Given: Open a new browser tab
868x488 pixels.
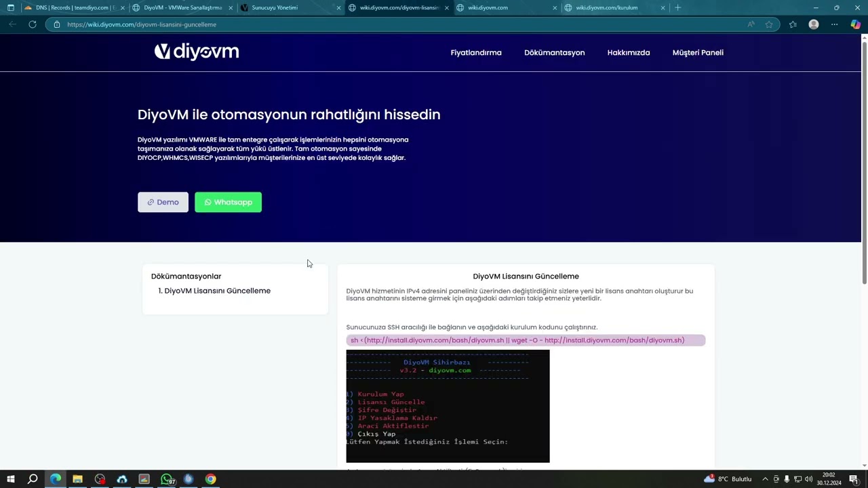Looking at the screenshot, I should coord(677,7).
